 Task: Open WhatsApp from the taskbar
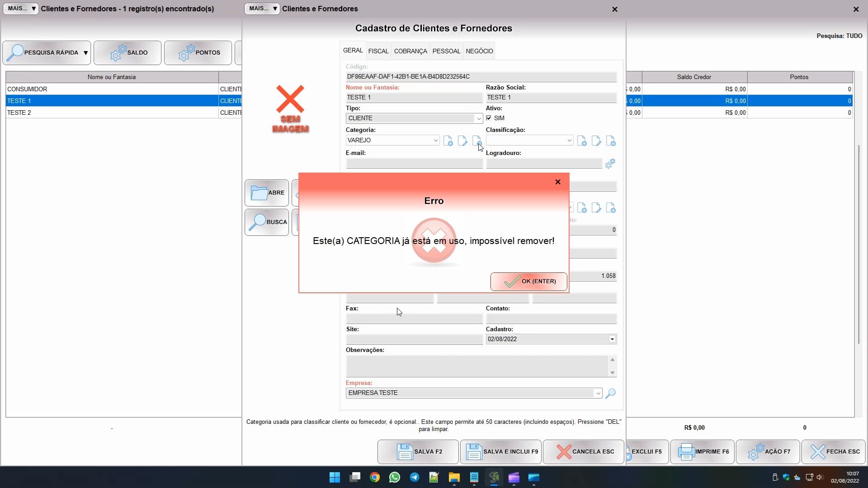395,478
